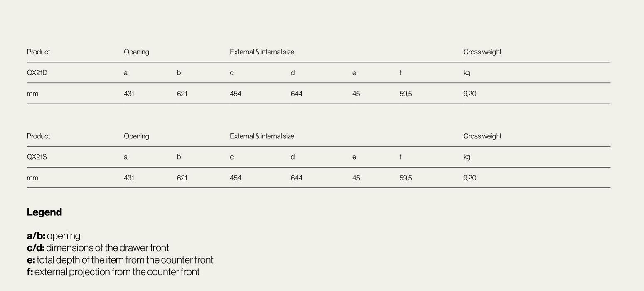Select the 'c/d: dimensions of the drawer front' line
This screenshot has height=291, width=644.
(98, 248)
